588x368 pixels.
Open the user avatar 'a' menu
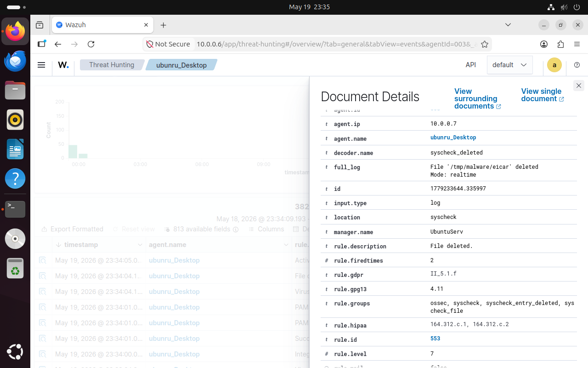pyautogui.click(x=554, y=65)
